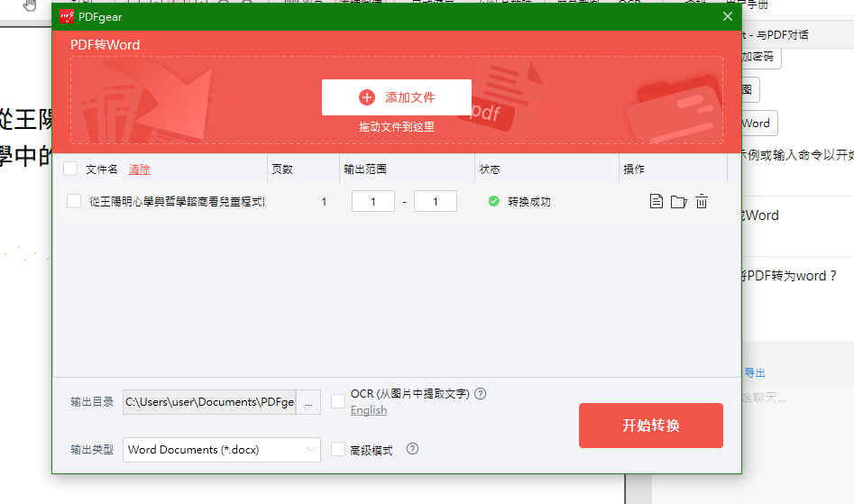Enable the 高级模式 checkbox

tap(338, 449)
